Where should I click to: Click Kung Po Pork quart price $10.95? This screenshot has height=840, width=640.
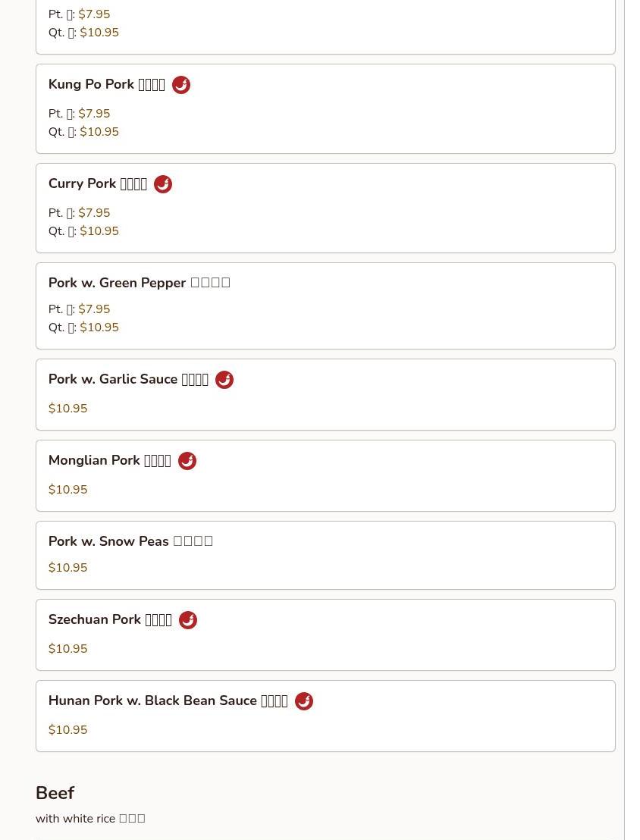click(99, 132)
